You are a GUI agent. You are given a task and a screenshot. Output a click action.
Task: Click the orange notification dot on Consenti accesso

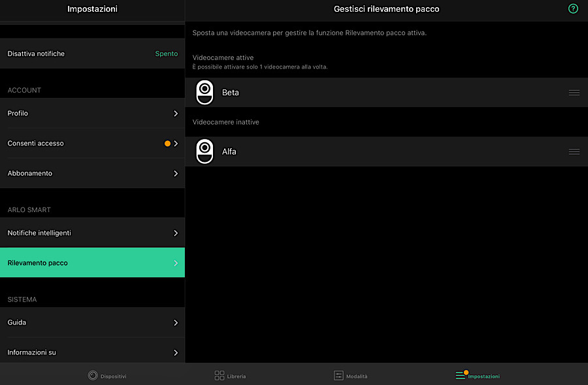tap(167, 144)
